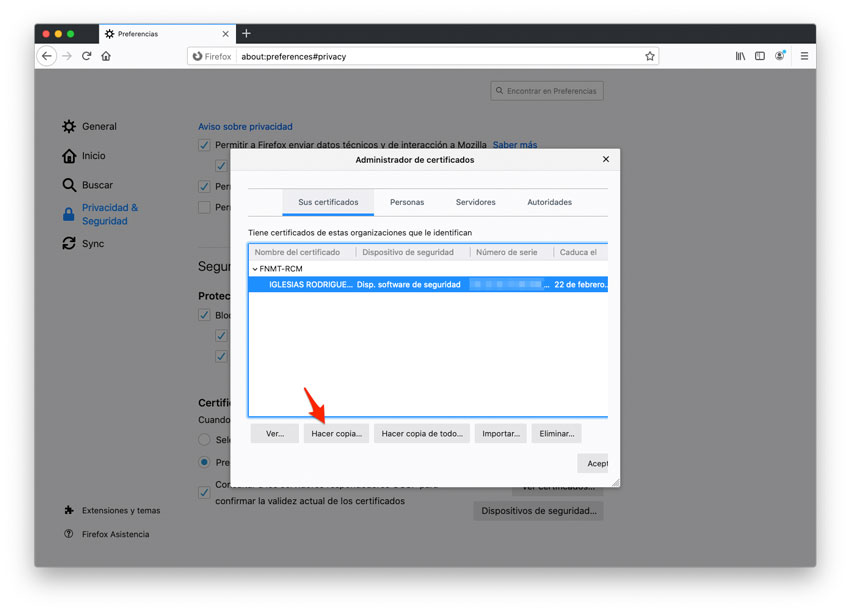This screenshot has height=612, width=850.
Task: Switch to the Personas tab
Action: click(407, 202)
